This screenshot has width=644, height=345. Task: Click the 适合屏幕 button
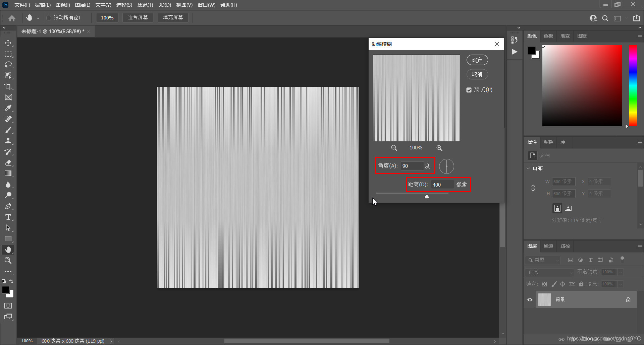(138, 17)
